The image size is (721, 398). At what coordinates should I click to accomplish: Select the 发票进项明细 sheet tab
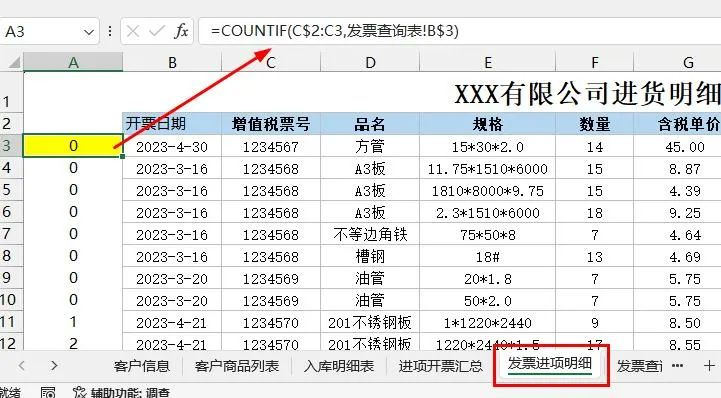click(550, 364)
